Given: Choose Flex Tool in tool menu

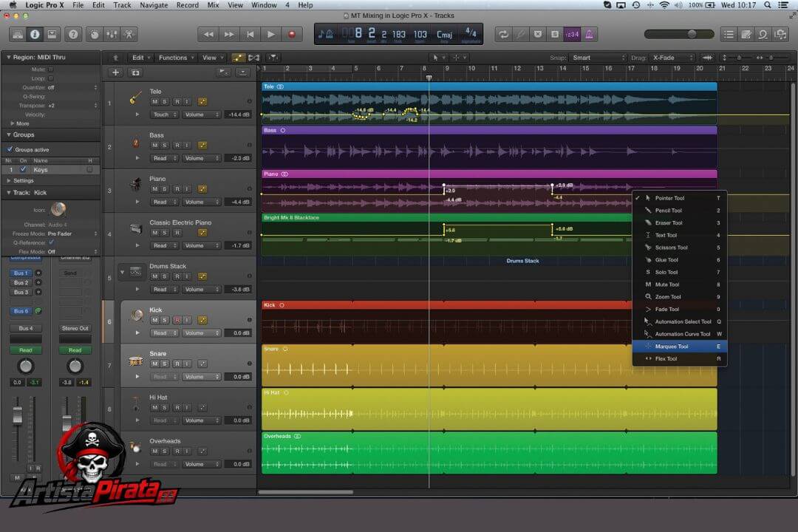Looking at the screenshot, I should pyautogui.click(x=680, y=359).
